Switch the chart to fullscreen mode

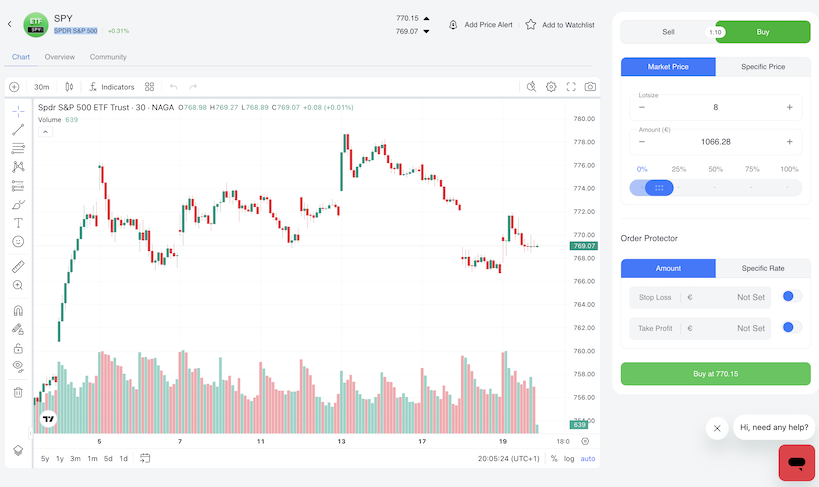tap(571, 87)
